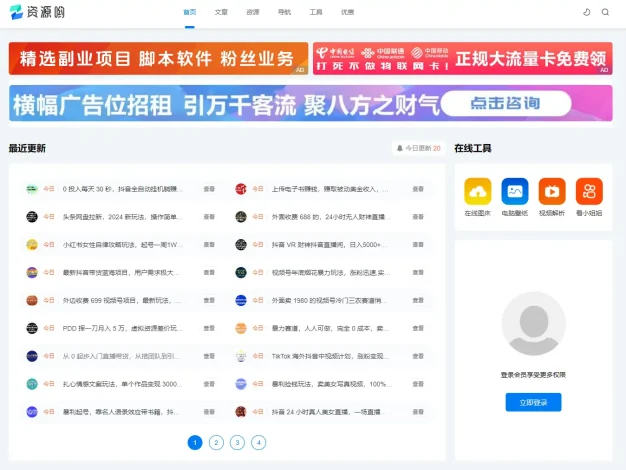The width and height of the screenshot is (626, 470).
Task: Open the 电脑壁纸 wallpaper tool
Action: [515, 191]
